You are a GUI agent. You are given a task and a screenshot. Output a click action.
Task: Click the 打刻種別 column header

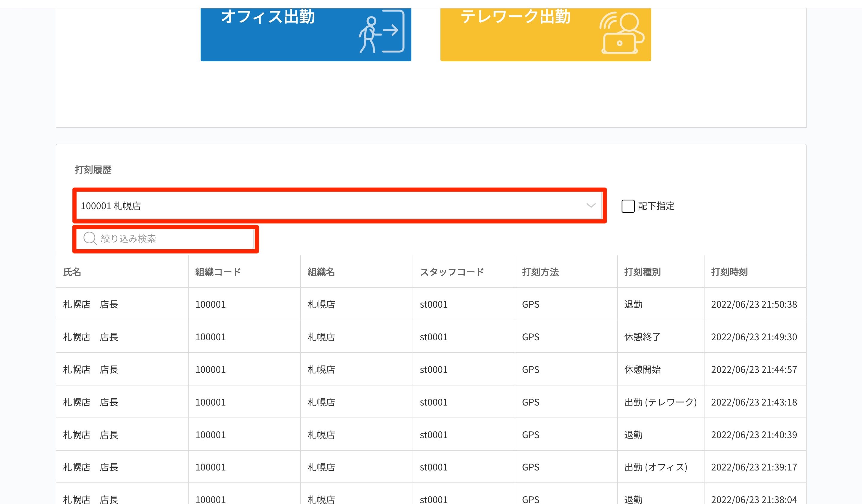pos(642,272)
